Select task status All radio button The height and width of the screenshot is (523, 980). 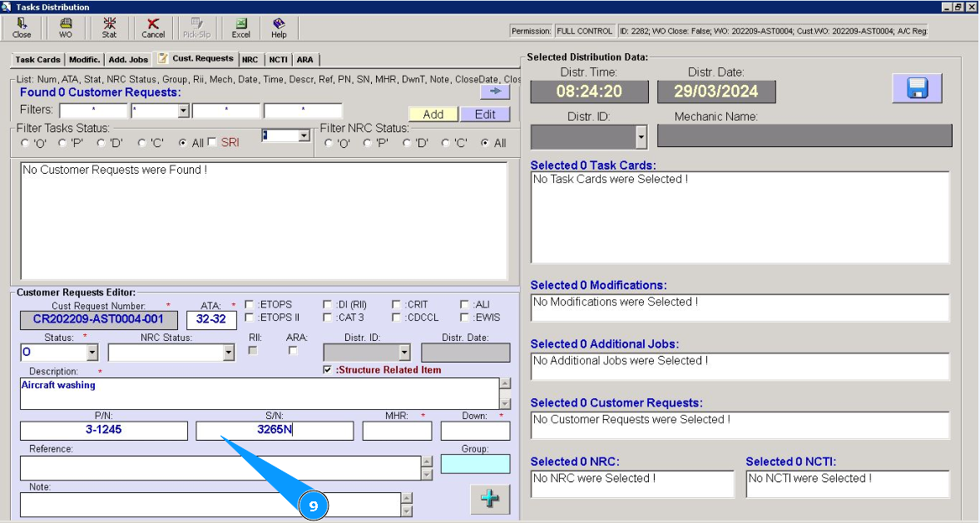[x=182, y=143]
